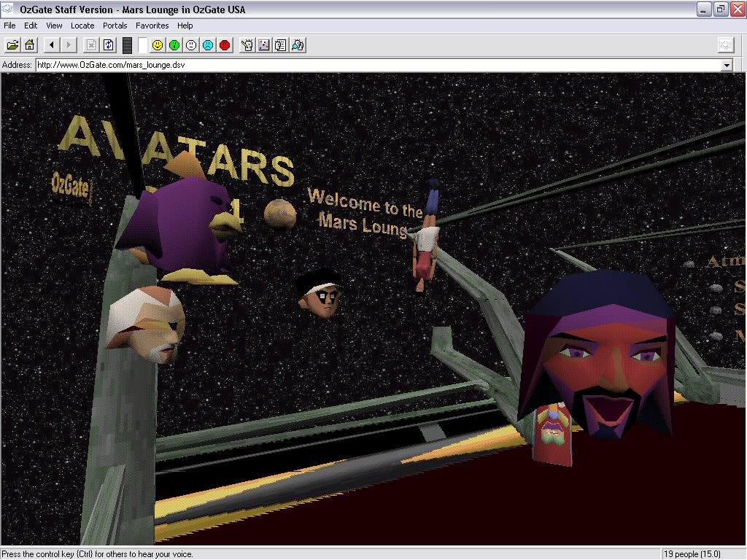Click the reload page icon
The height and width of the screenshot is (560, 747).
(x=109, y=45)
